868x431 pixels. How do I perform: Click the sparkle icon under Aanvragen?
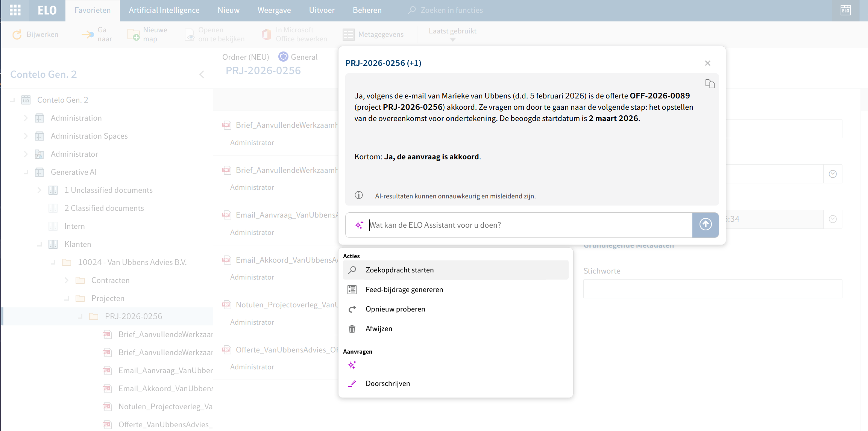pyautogui.click(x=352, y=365)
